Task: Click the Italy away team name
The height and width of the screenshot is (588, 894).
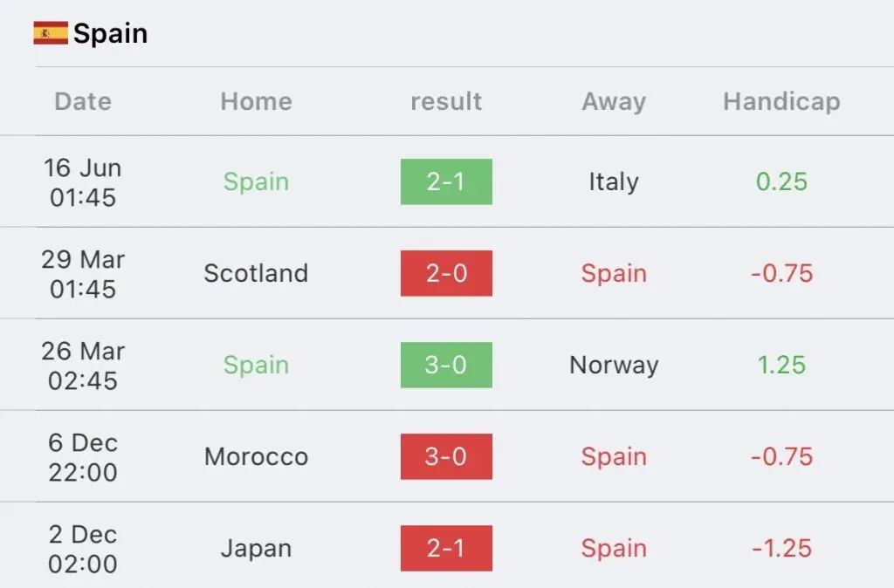Action: (614, 182)
